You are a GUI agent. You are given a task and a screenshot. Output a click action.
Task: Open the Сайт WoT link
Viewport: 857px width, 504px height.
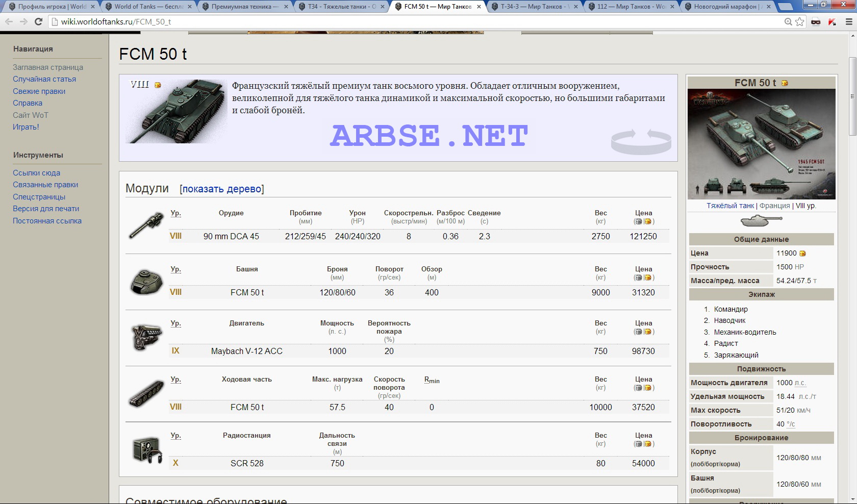point(31,115)
